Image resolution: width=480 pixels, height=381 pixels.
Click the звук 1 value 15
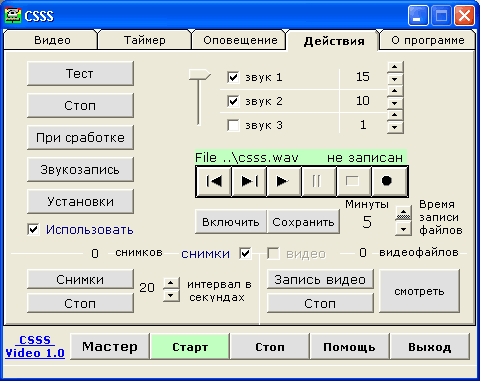pyautogui.click(x=363, y=77)
